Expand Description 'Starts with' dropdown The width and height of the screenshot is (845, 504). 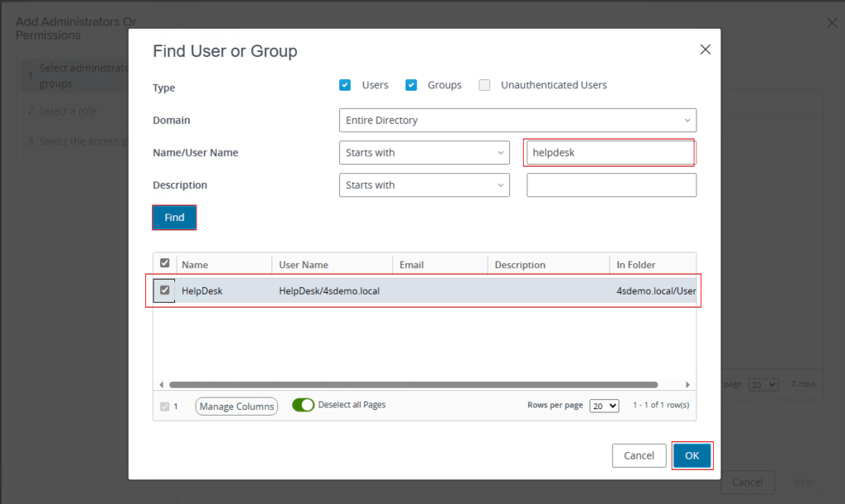(424, 185)
